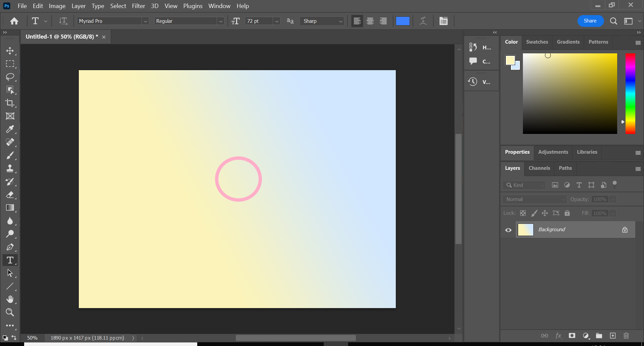Click Create a new layer icon
Image resolution: width=644 pixels, height=346 pixels.
pos(613,336)
